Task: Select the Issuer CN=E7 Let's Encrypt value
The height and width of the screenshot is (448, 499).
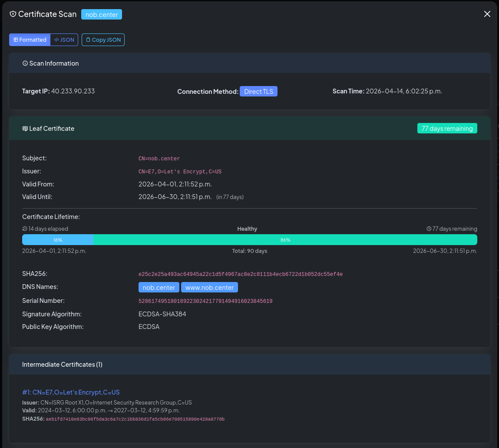Action: pos(180,172)
